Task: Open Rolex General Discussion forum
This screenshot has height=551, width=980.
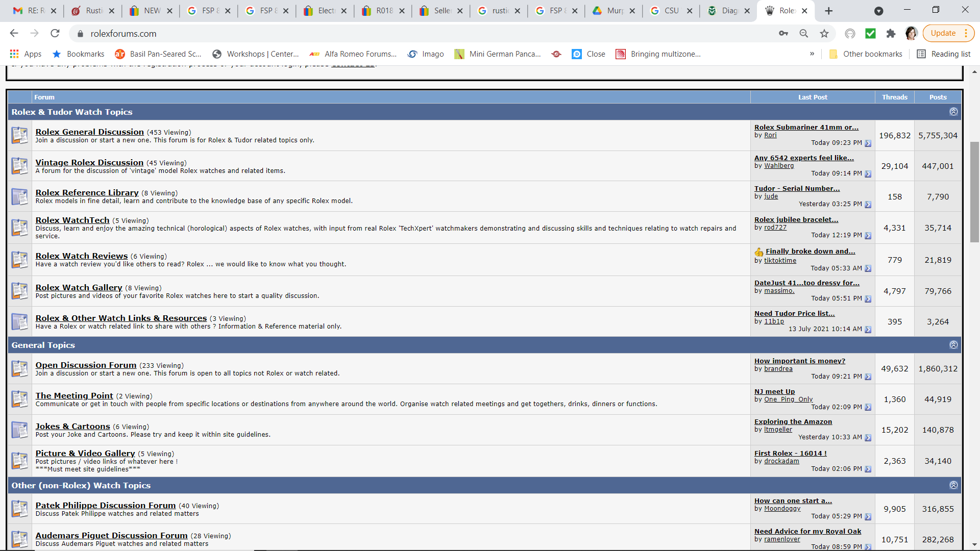Action: pos(89,132)
